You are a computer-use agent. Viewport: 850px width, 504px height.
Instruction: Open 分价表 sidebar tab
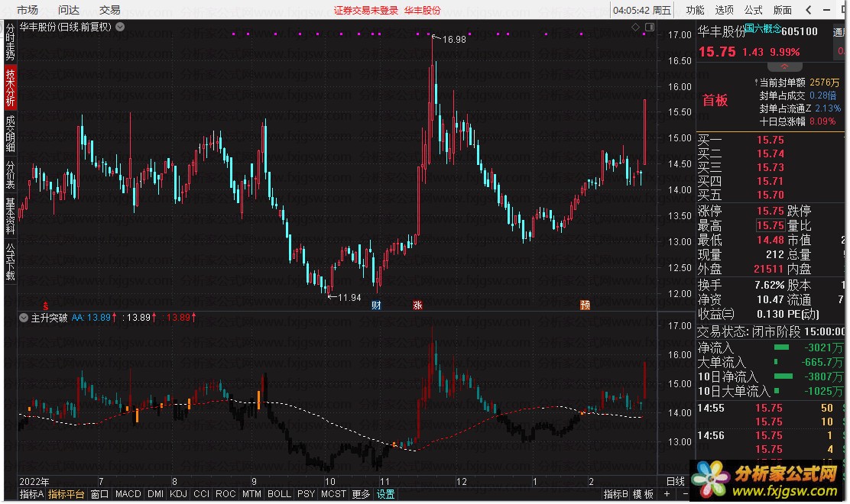pos(10,174)
